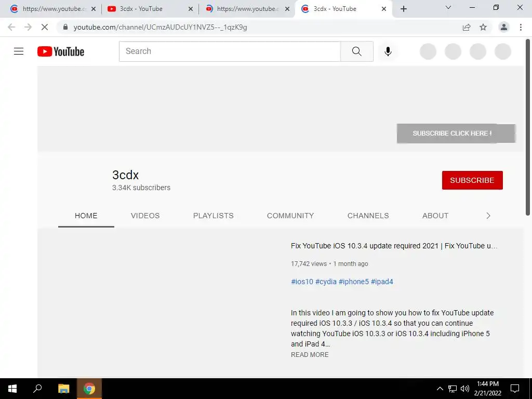Start voice search with microphone icon
This screenshot has height=399, width=532.
(388, 51)
